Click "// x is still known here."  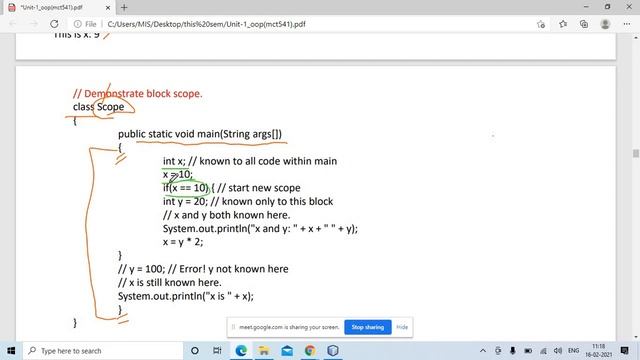click(x=169, y=282)
